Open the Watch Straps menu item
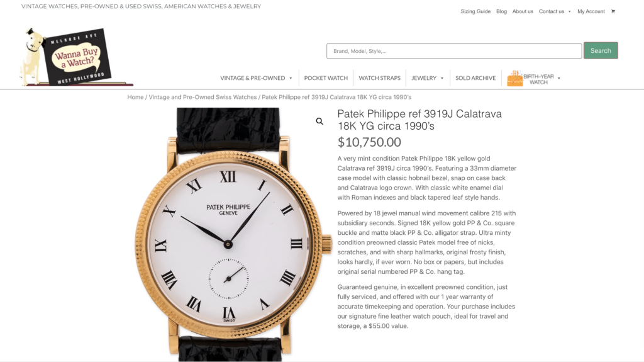Screen dimensions: 644x362 [x=379, y=78]
